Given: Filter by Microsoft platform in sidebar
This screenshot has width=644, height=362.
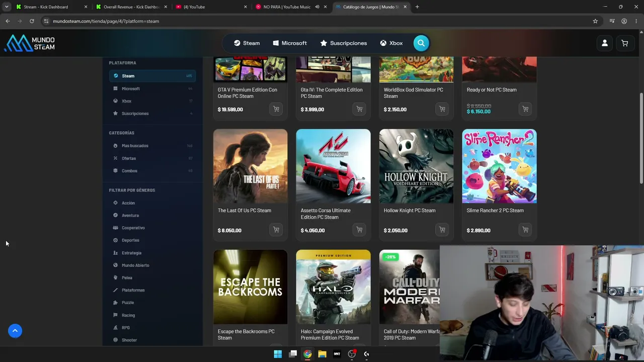Looking at the screenshot, I should tap(152, 88).
